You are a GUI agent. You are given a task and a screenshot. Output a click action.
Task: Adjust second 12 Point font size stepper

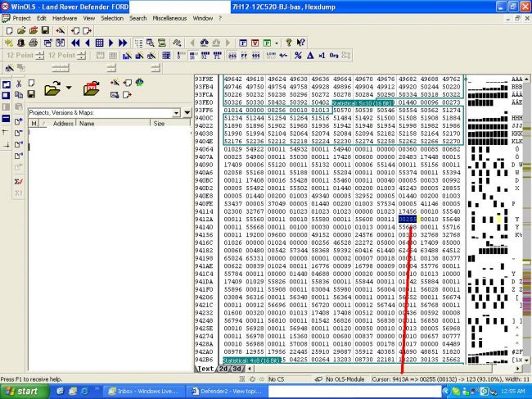[81, 56]
